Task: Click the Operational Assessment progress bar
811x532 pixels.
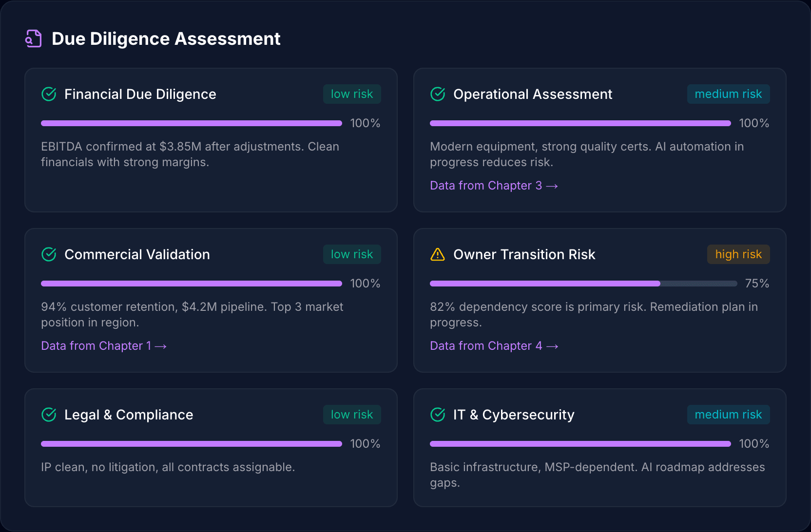Action: coord(580,123)
